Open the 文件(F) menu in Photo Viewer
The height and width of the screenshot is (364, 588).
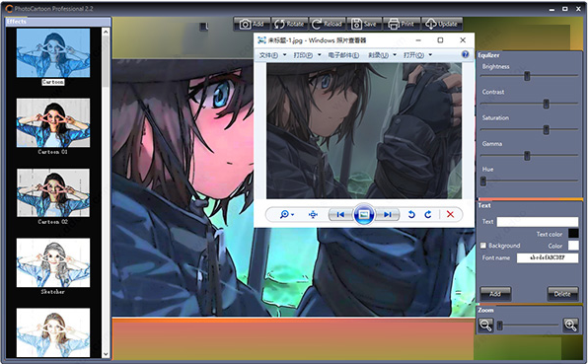click(268, 55)
